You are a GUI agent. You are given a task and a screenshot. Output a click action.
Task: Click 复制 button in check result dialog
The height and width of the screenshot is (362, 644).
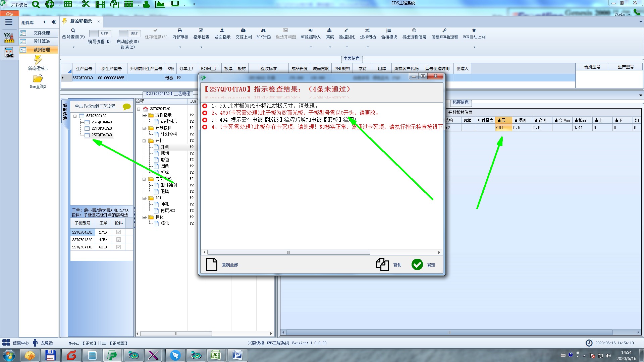coord(388,265)
